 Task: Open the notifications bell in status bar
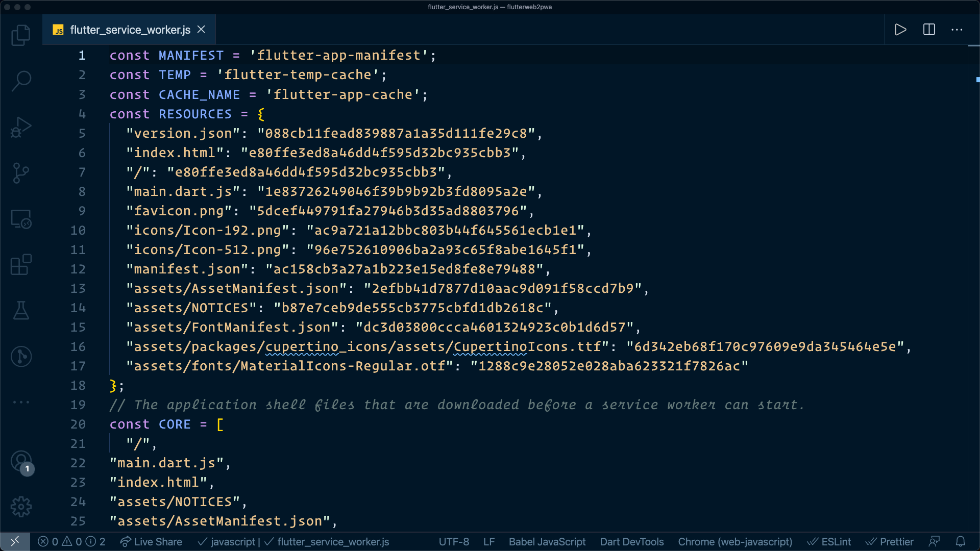click(x=960, y=541)
